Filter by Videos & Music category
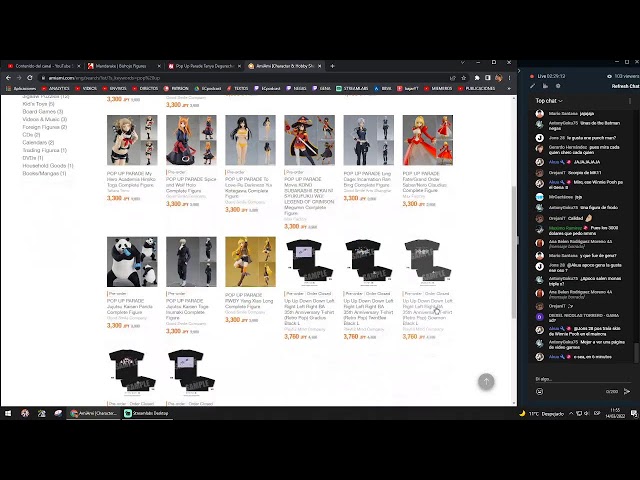The image size is (640, 480). click(44, 119)
